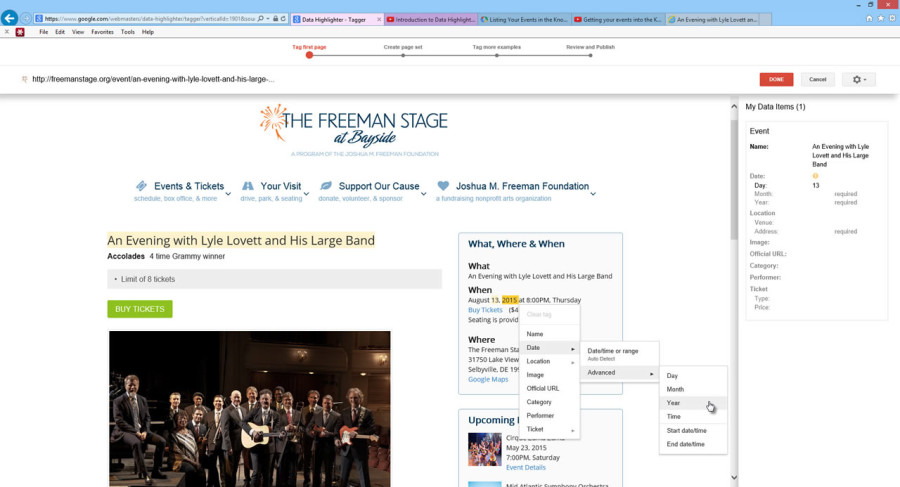This screenshot has height=487, width=900.
Task: Select Date/time or range Auto Detect
Action: [620, 354]
